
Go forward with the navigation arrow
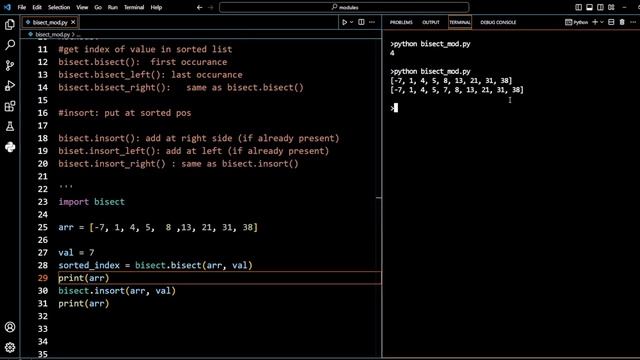(x=211, y=7)
